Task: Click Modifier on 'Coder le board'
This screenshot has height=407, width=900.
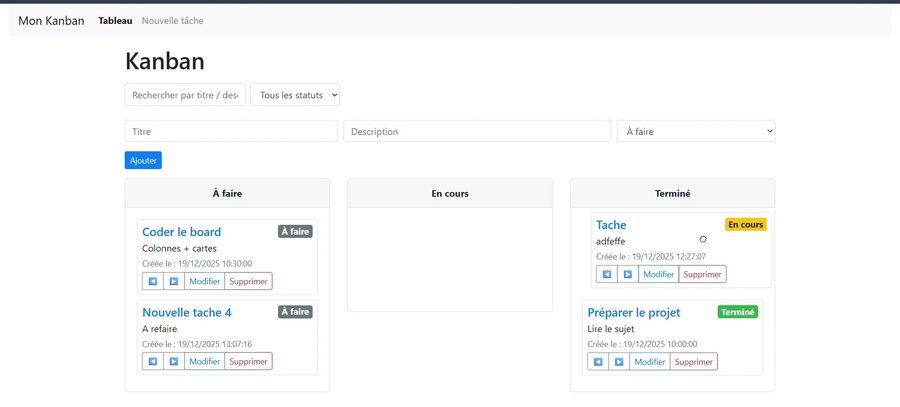Action: 204,281
